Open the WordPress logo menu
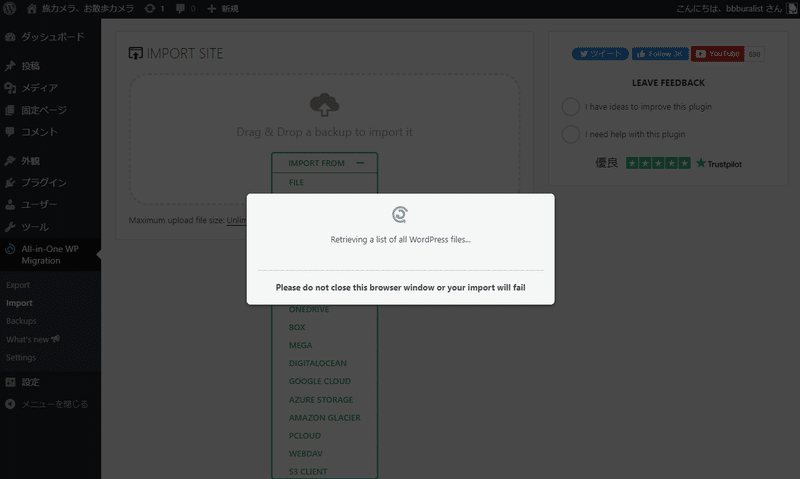This screenshot has width=800, height=479. tap(10, 8)
